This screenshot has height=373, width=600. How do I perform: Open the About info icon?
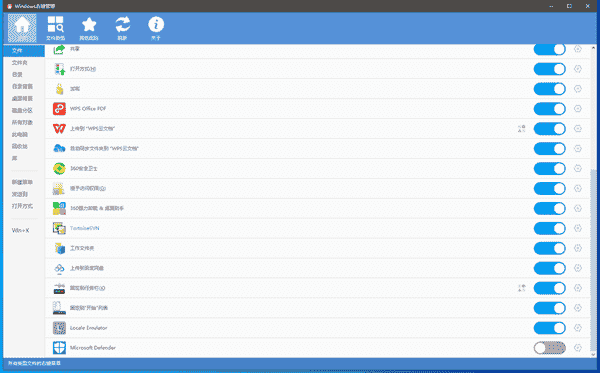(156, 28)
